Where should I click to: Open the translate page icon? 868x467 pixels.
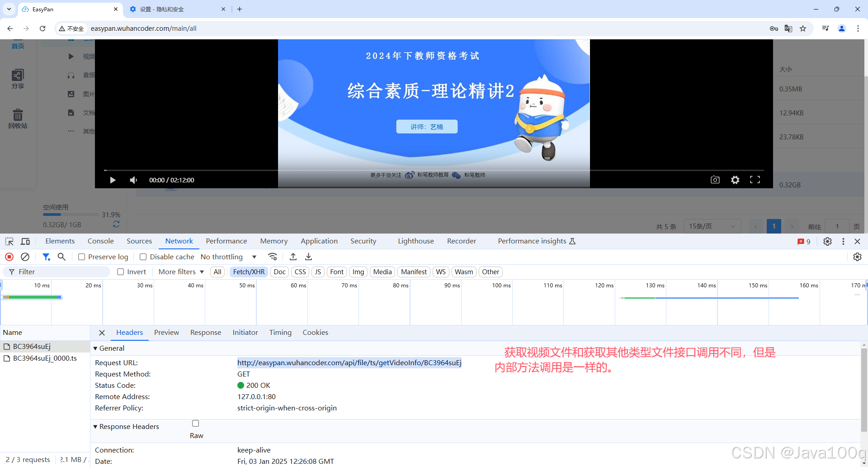pyautogui.click(x=788, y=29)
